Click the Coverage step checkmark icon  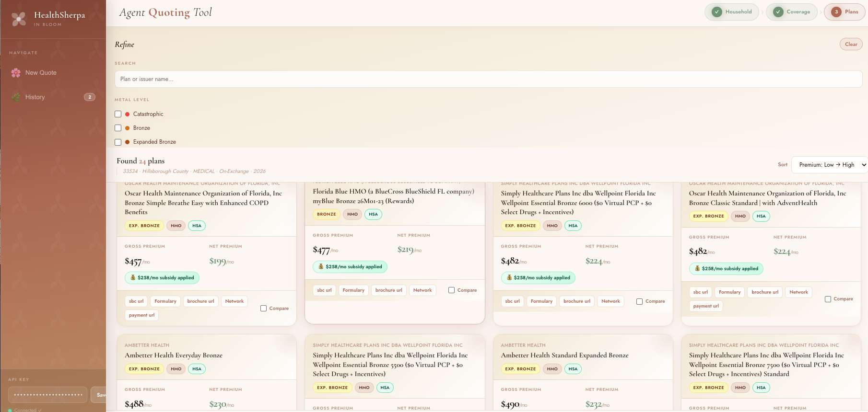778,12
